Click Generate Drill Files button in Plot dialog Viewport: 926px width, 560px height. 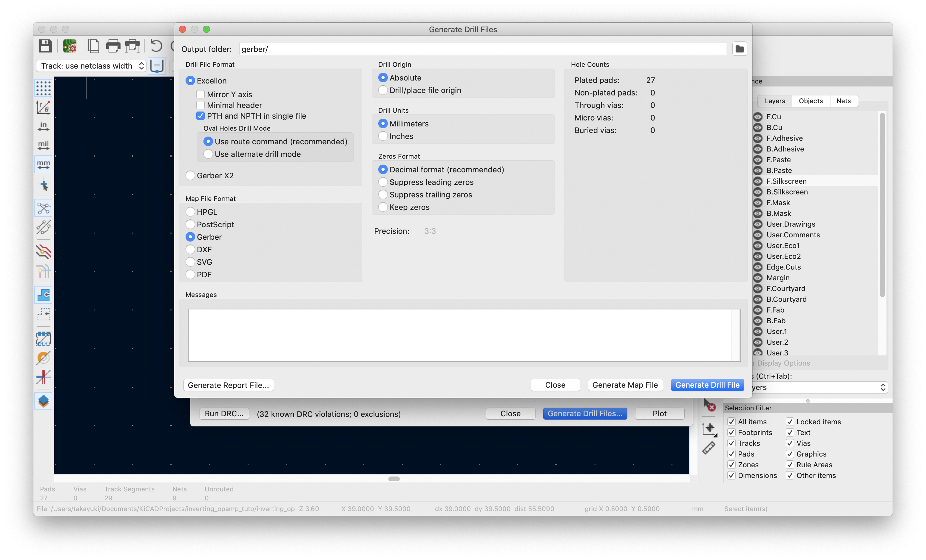pos(585,414)
